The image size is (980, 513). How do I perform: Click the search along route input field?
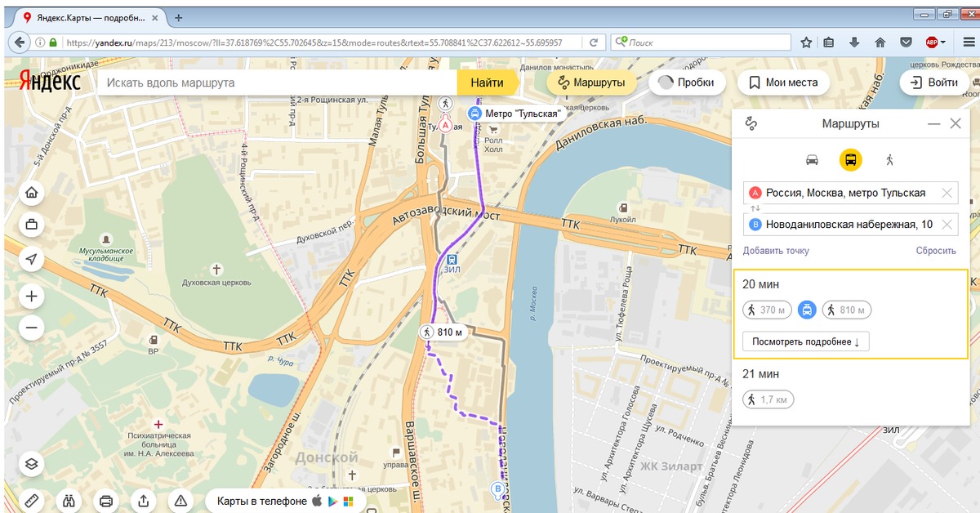click(278, 83)
